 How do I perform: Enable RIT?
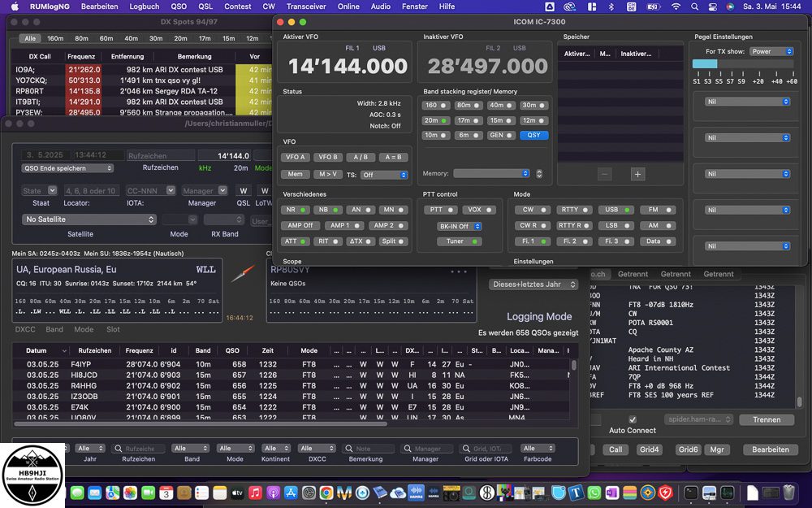[328, 241]
